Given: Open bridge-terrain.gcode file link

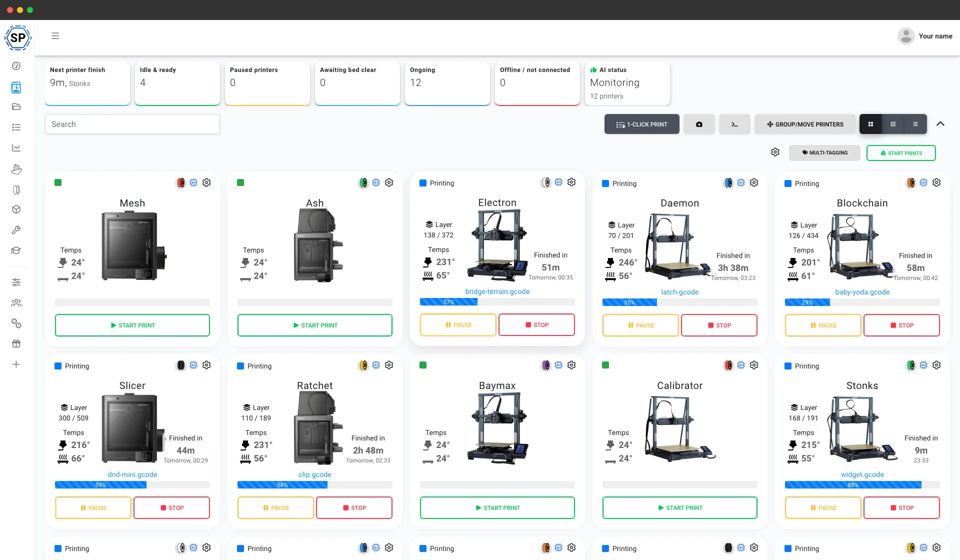Looking at the screenshot, I should pyautogui.click(x=497, y=291).
